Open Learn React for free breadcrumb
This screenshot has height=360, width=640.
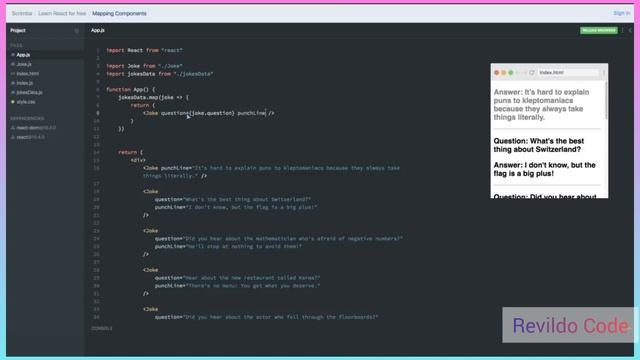pyautogui.click(x=62, y=13)
